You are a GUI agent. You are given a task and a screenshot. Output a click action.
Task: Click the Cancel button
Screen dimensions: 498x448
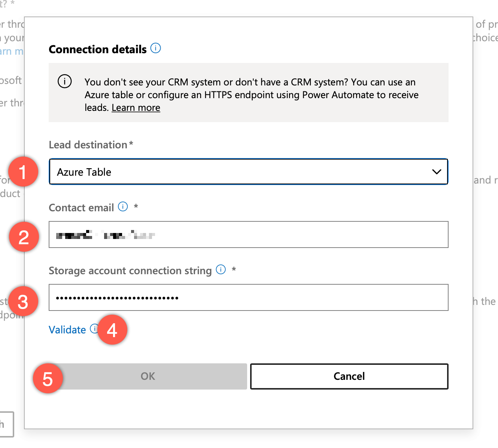349,376
